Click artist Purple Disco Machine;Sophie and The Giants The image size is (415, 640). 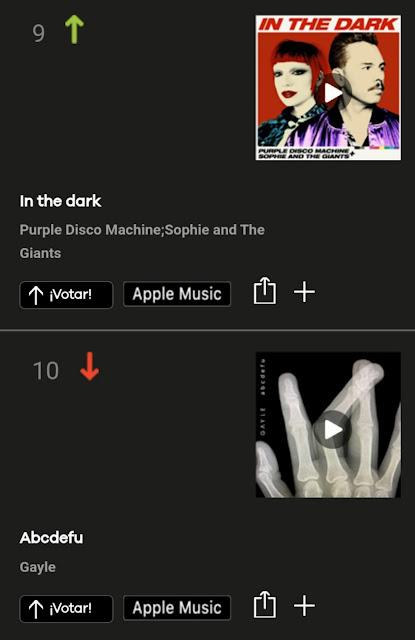click(x=142, y=241)
